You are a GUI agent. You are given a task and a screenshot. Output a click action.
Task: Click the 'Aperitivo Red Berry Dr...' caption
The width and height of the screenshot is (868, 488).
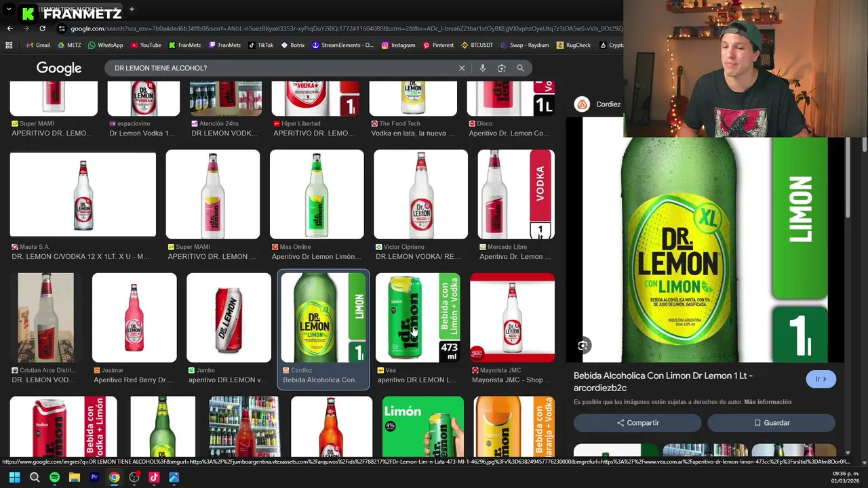coord(134,380)
